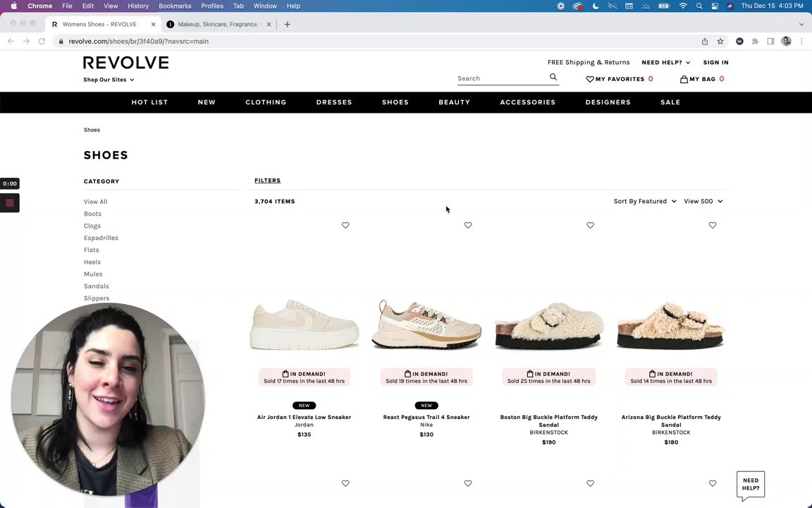812x508 pixels.
Task: Open the My Bag shopping bag icon
Action: [684, 79]
